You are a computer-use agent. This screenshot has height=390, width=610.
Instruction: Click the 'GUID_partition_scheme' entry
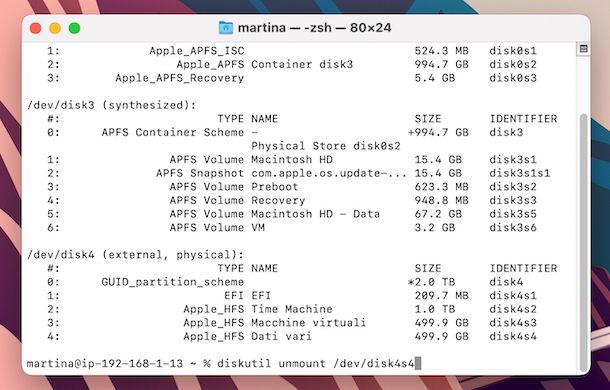pos(173,282)
